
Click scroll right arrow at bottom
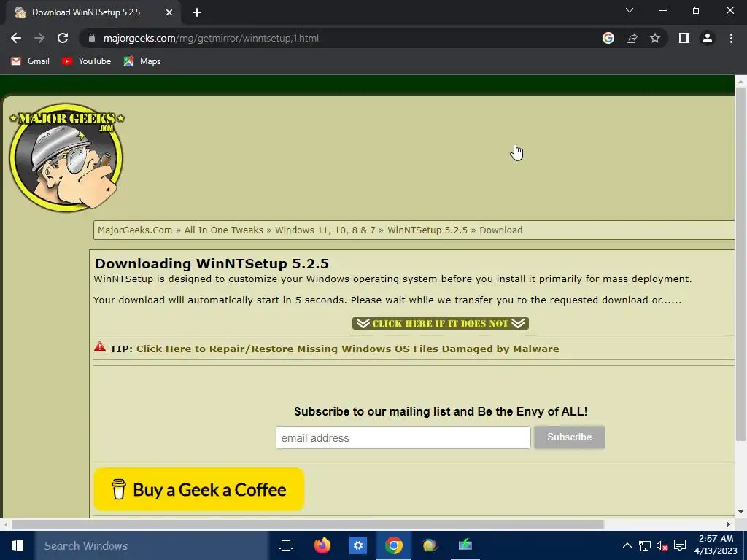click(x=729, y=524)
